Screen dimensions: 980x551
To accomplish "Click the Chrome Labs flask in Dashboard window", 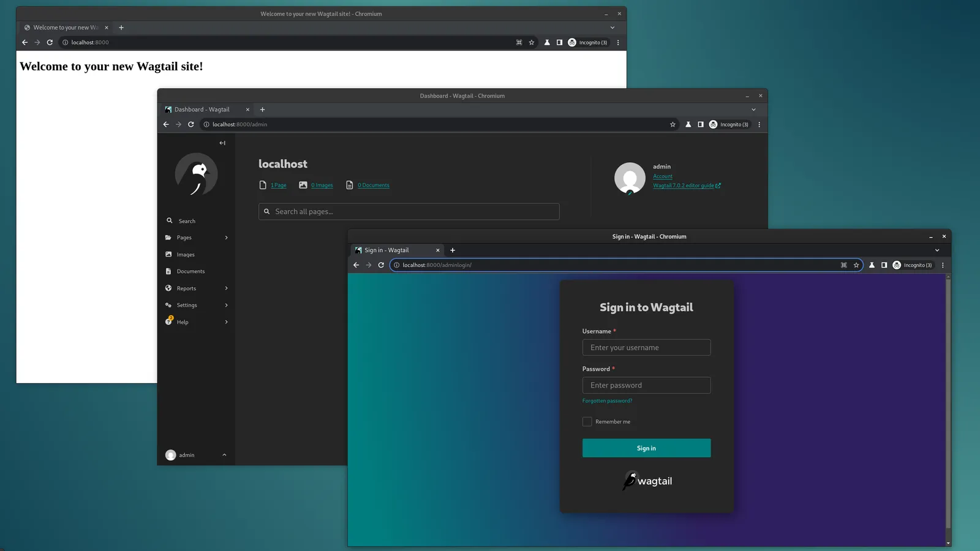I will pyautogui.click(x=688, y=124).
